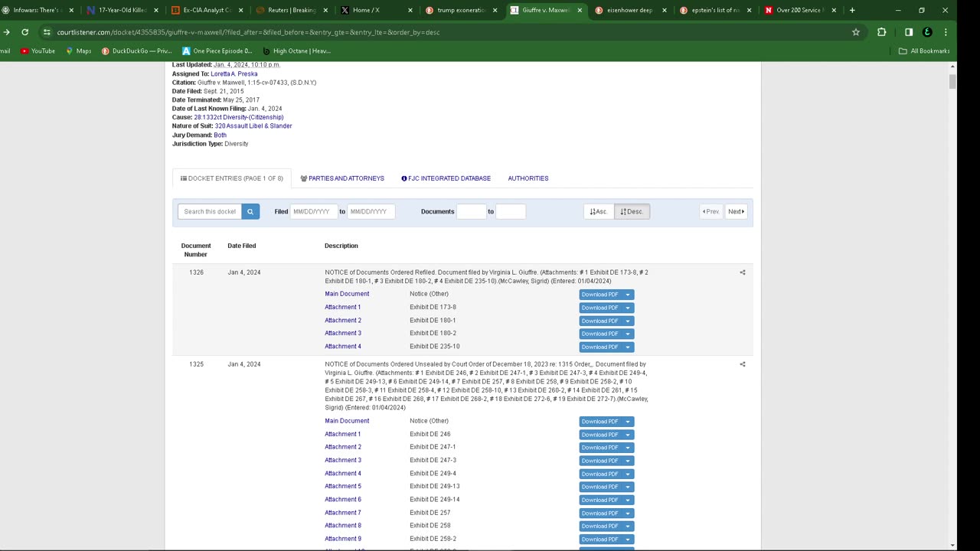Image resolution: width=980 pixels, height=551 pixels.
Task: Download PDF for Exhibit DE 247-1
Action: tap(600, 448)
